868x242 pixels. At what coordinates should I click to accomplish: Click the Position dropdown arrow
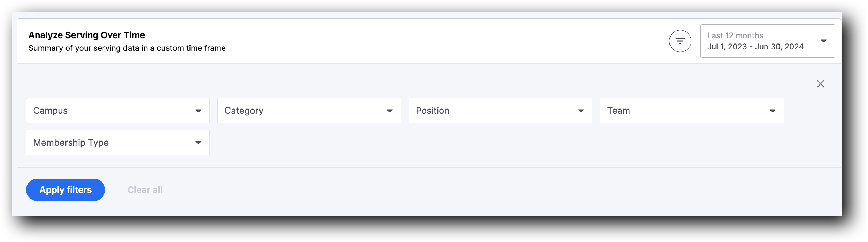(581, 111)
